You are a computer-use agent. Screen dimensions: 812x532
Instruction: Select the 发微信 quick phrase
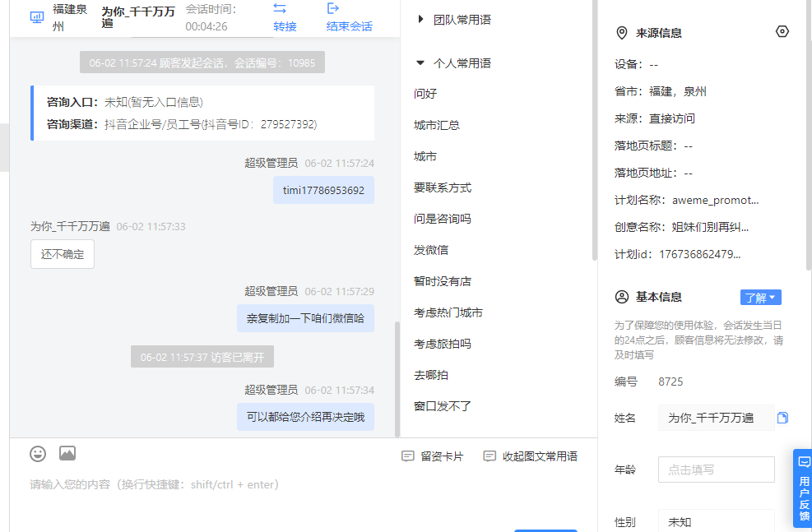(x=431, y=250)
